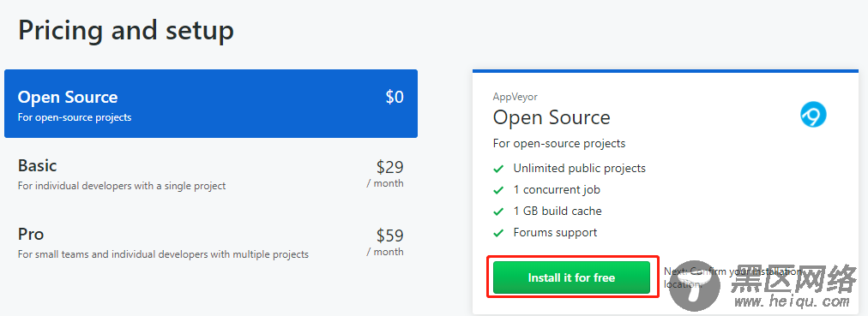Click the Pricing and setup heading
Image resolution: width=868 pixels, height=316 pixels.
pyautogui.click(x=126, y=30)
